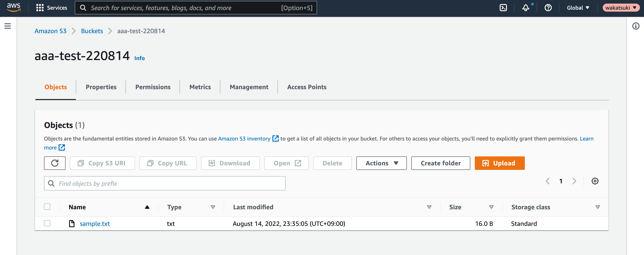Screen dimensions: 644x255
Task: Click the orange Upload button
Action: 499,163
